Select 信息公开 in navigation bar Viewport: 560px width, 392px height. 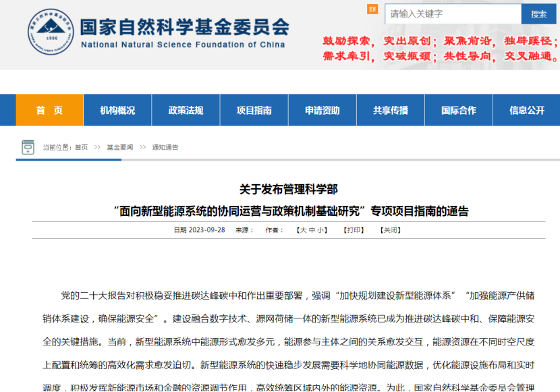pos(526,110)
